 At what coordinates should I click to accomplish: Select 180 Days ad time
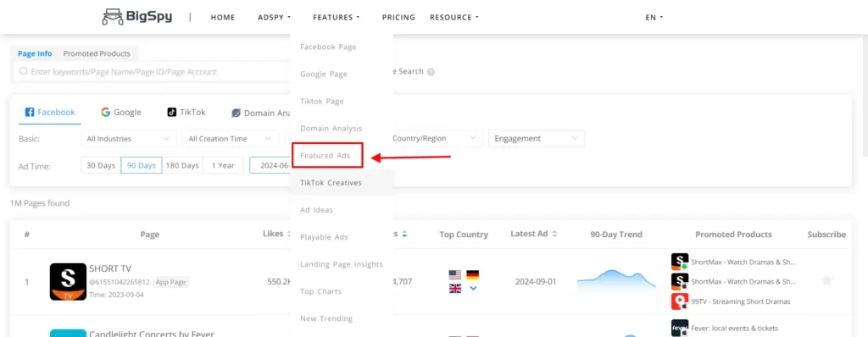(182, 165)
